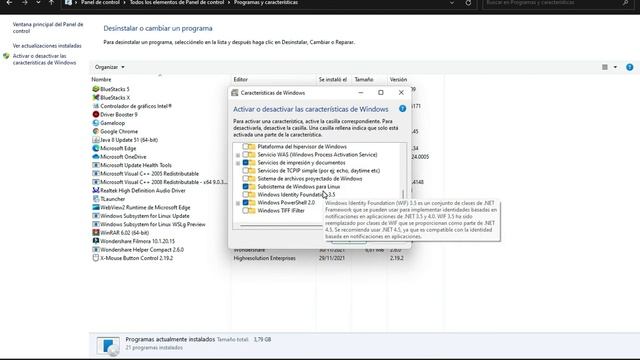Click Panel de control breadcrumb
Image resolution: width=640 pixels, height=360 pixels.
click(x=100, y=2)
